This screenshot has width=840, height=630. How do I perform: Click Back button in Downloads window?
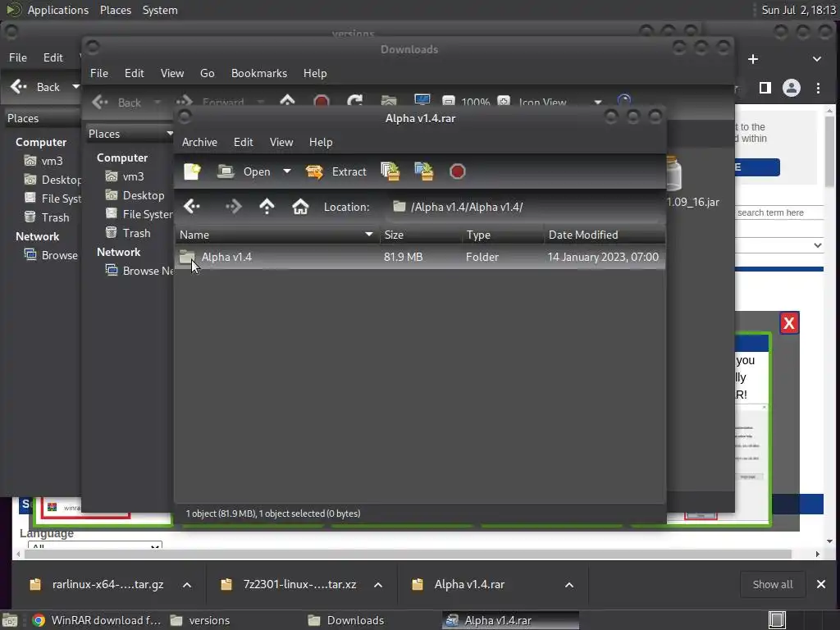pyautogui.click(x=116, y=102)
